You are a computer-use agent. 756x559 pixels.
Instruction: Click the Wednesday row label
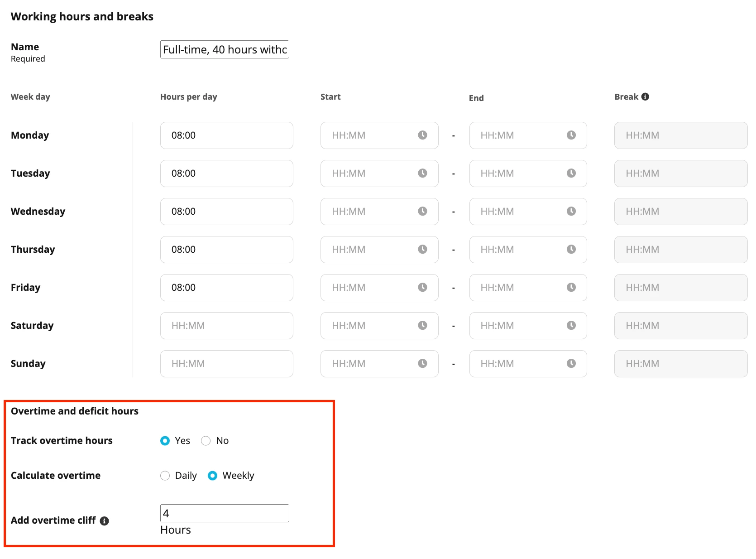38,212
